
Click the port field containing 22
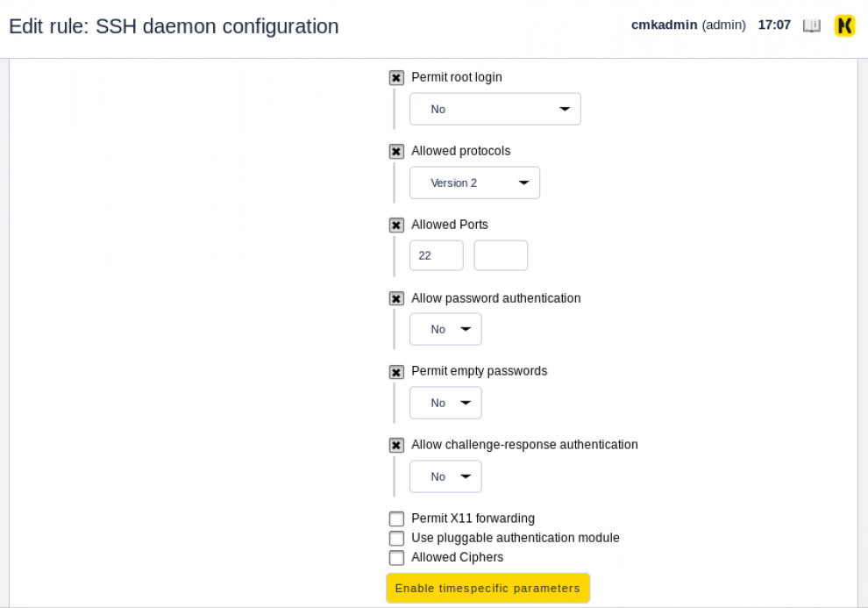[x=437, y=255]
